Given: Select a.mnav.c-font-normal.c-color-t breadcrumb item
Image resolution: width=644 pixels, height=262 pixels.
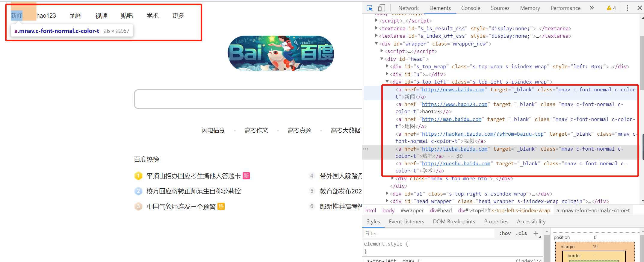Looking at the screenshot, I should (x=593, y=210).
